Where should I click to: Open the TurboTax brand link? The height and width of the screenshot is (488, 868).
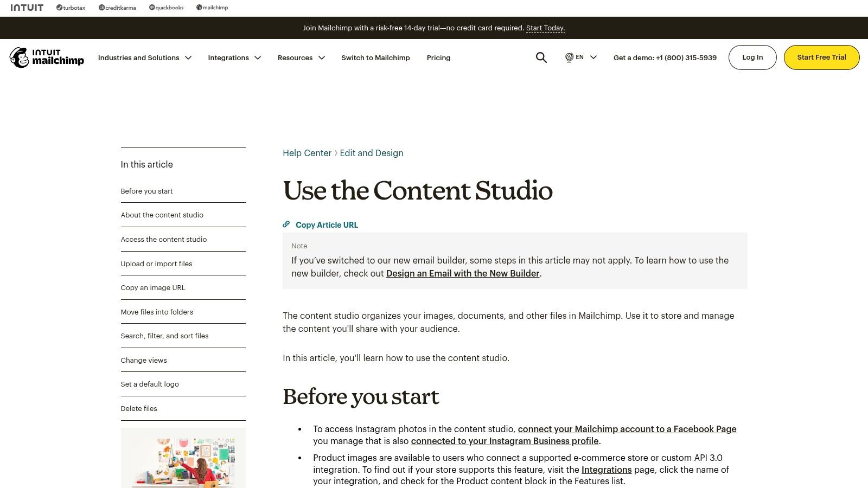pyautogui.click(x=71, y=8)
